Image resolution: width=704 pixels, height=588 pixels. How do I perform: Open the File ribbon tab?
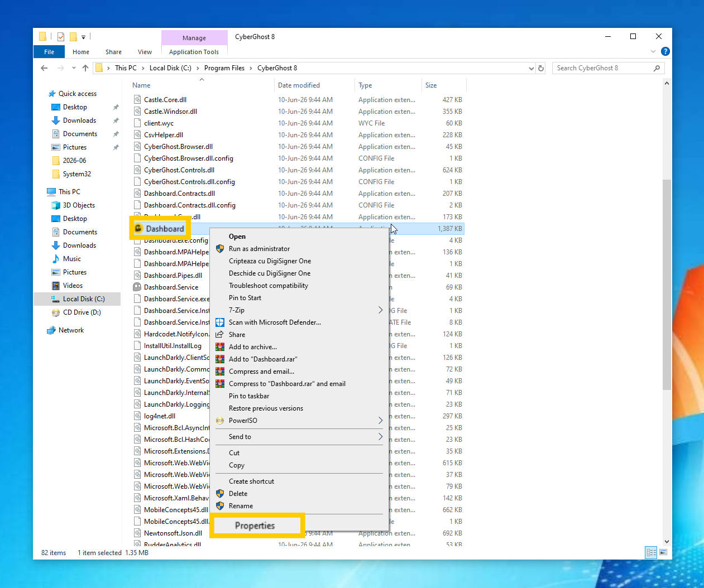click(49, 52)
